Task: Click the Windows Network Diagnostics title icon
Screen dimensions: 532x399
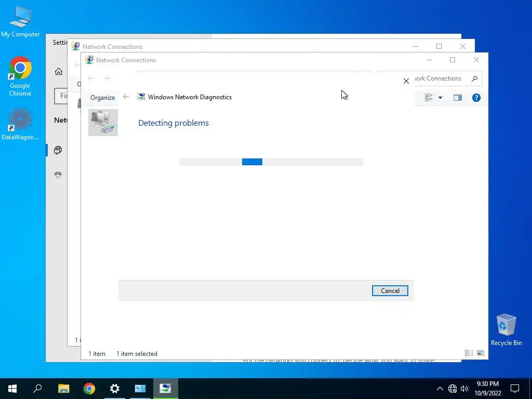Action: tap(141, 97)
